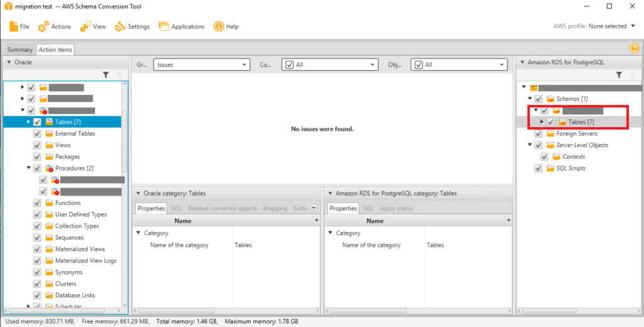This screenshot has width=644, height=327.
Task: Open the File menu
Action: (19, 26)
